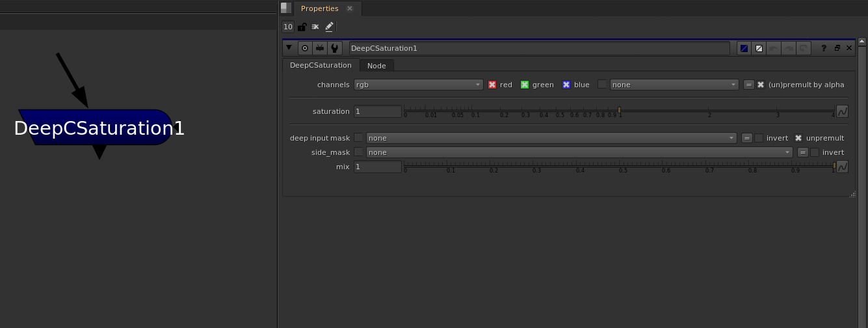Select the Properties pane tab
Screen dimensions: 868x328
pyautogui.click(x=319, y=8)
